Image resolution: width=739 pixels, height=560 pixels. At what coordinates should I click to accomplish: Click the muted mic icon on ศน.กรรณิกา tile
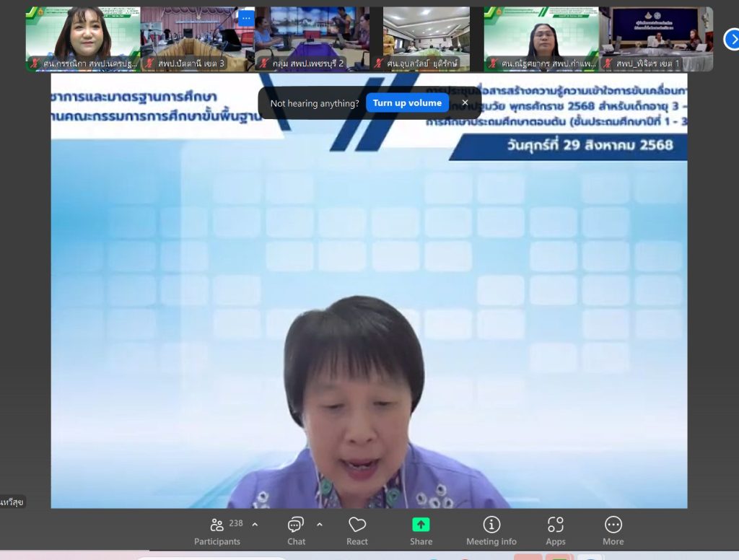pos(34,64)
